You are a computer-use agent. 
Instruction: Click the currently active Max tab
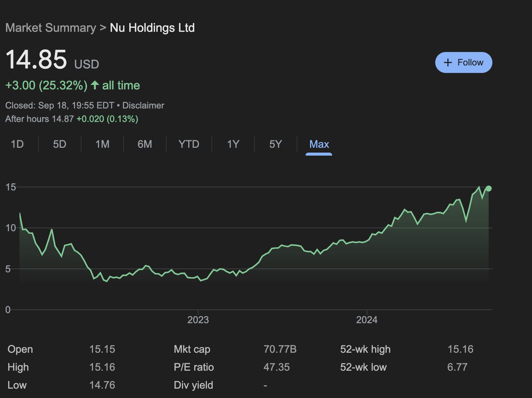(x=319, y=144)
